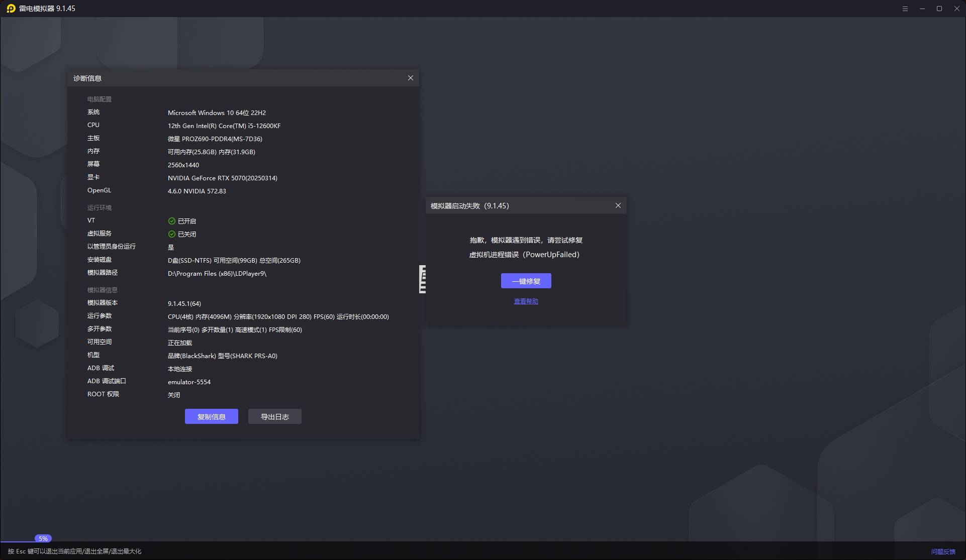The width and height of the screenshot is (966, 560).
Task: Open the hamburger menu in the title bar
Action: 905,9
